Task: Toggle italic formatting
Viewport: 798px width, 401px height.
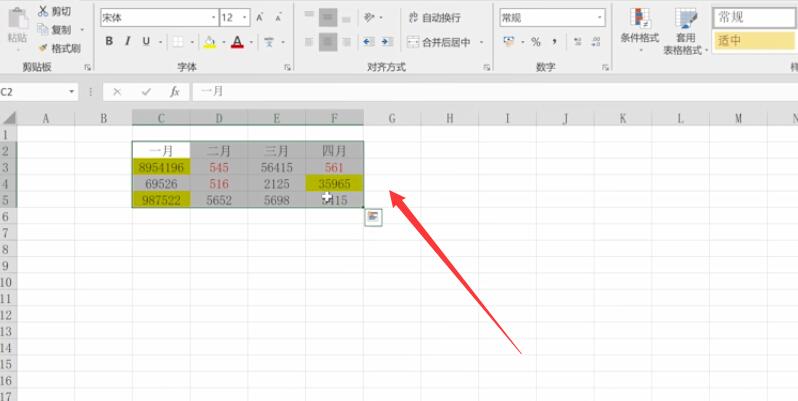Action: (x=128, y=42)
